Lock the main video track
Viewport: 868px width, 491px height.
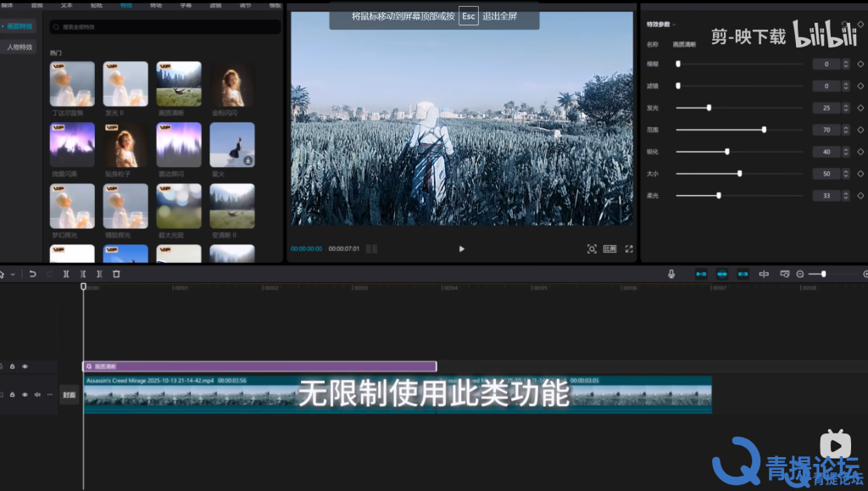(12, 394)
